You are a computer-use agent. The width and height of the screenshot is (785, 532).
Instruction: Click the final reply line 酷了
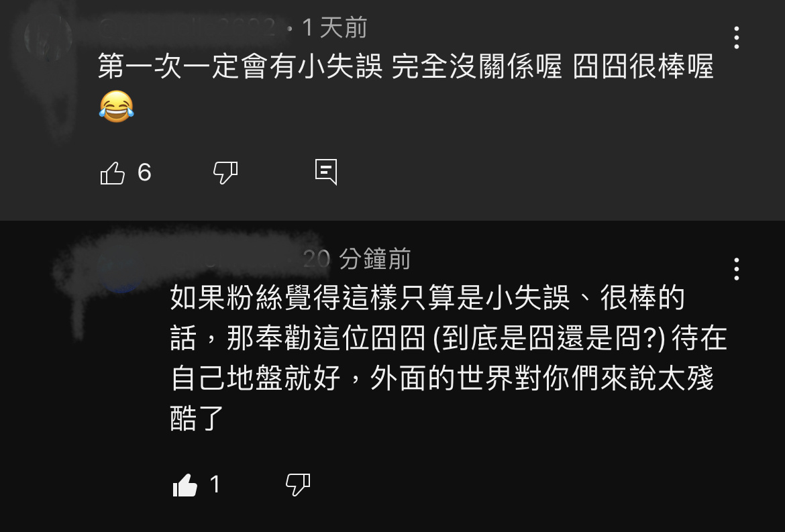197,418
